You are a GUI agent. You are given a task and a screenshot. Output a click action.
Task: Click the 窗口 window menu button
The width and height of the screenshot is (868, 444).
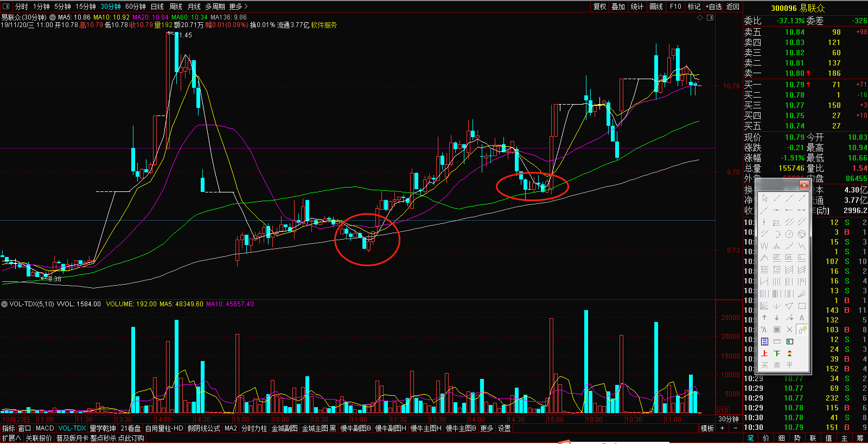pyautogui.click(x=25, y=428)
